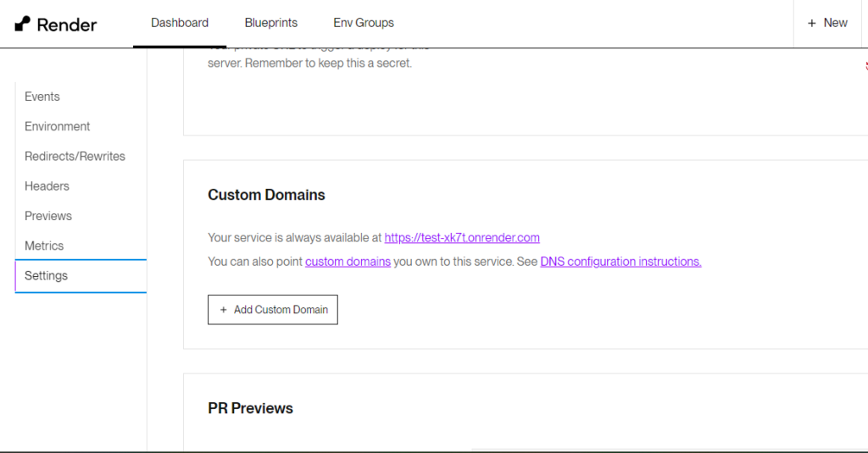The width and height of the screenshot is (868, 453).
Task: Open Events in the sidebar
Action: pyautogui.click(x=42, y=97)
